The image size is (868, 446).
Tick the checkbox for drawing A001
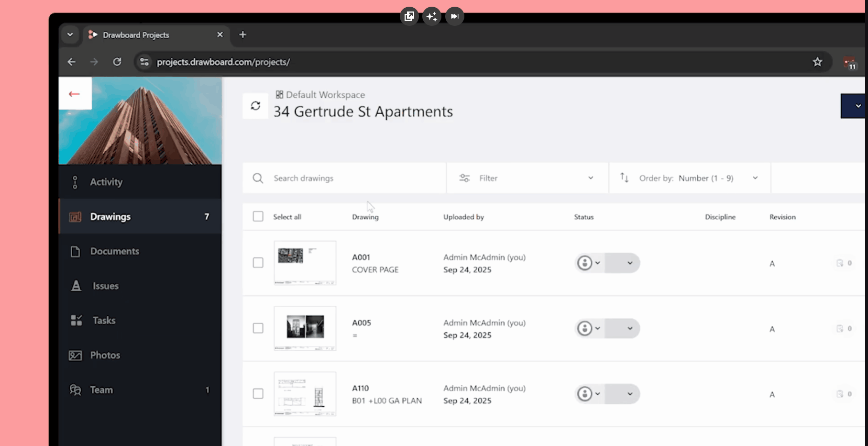[258, 263]
